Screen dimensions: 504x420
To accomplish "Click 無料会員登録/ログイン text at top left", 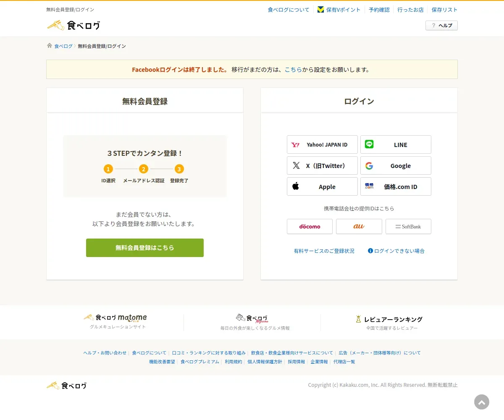I will point(70,10).
